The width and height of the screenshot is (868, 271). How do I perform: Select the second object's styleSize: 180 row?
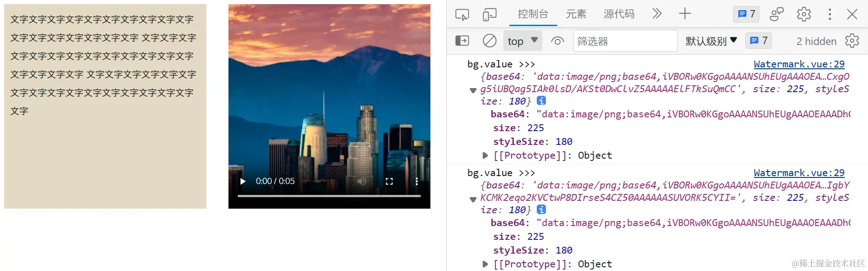pyautogui.click(x=533, y=250)
